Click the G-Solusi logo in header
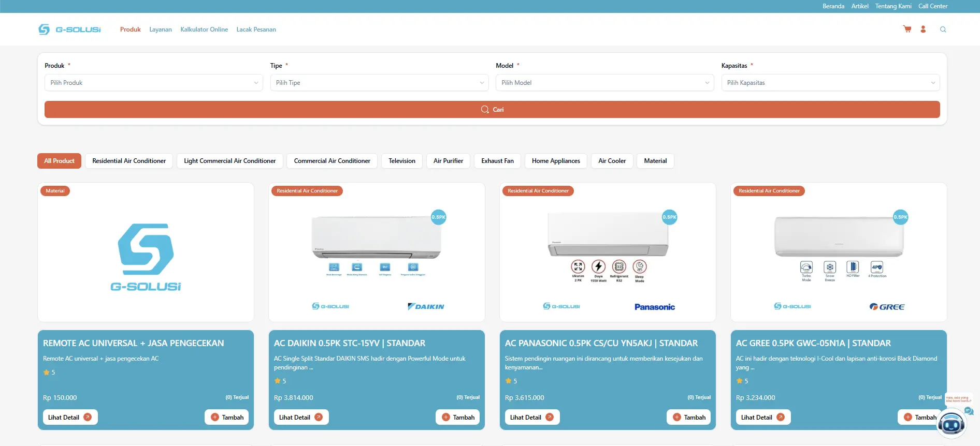 click(x=69, y=29)
